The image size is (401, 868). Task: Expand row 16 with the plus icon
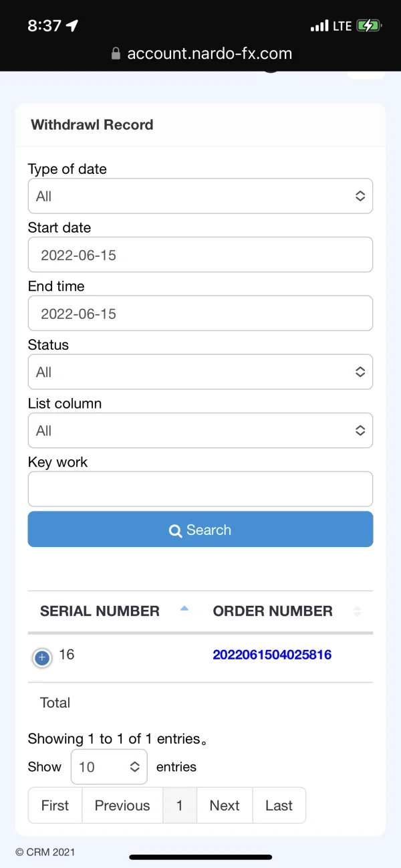tap(41, 658)
